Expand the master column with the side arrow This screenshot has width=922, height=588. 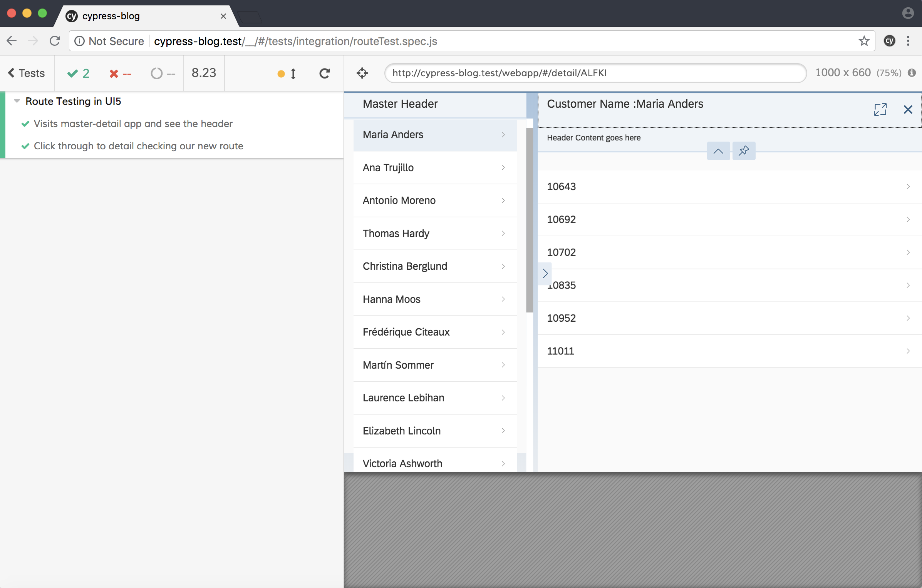point(545,274)
